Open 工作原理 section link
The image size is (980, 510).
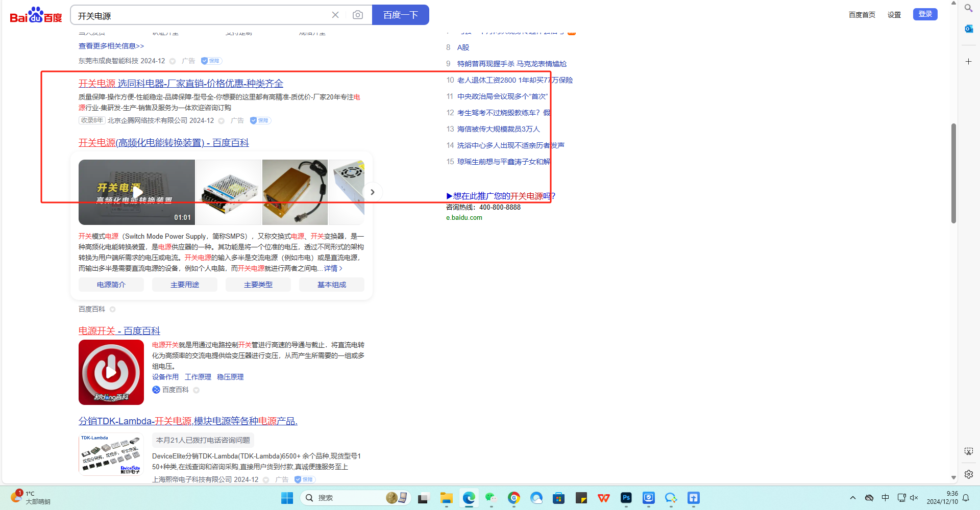(198, 377)
